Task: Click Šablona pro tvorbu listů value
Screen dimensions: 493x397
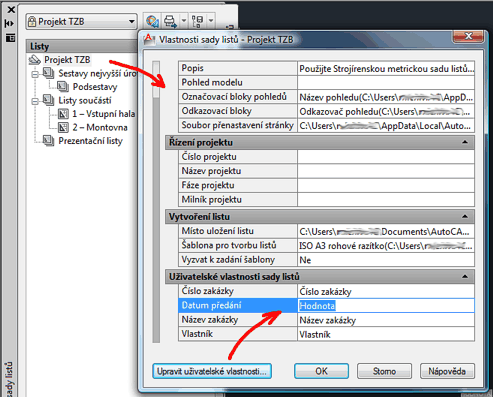Action: [386, 245]
